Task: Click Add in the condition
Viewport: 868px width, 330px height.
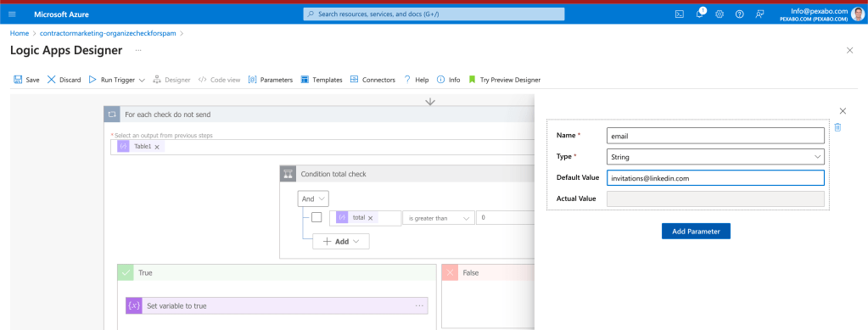Action: coord(341,242)
